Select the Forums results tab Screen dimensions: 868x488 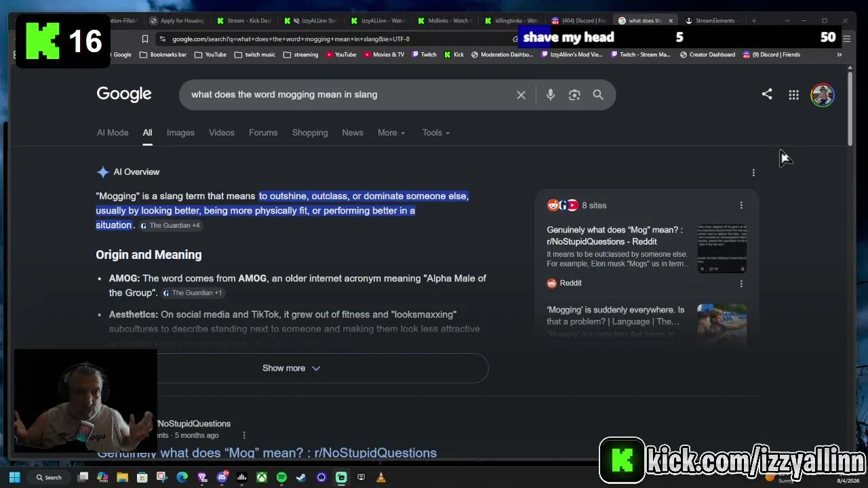(263, 133)
